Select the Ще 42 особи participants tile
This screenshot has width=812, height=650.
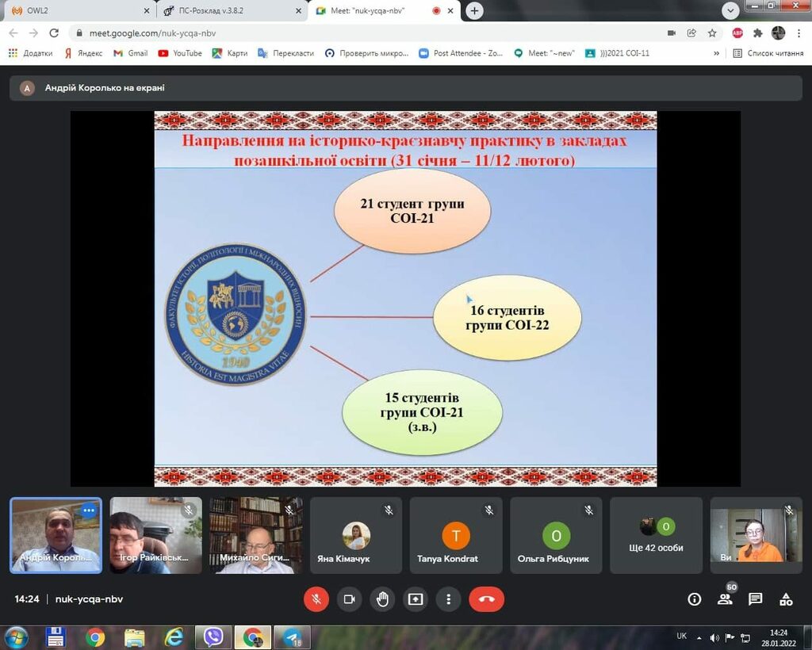[x=657, y=536]
